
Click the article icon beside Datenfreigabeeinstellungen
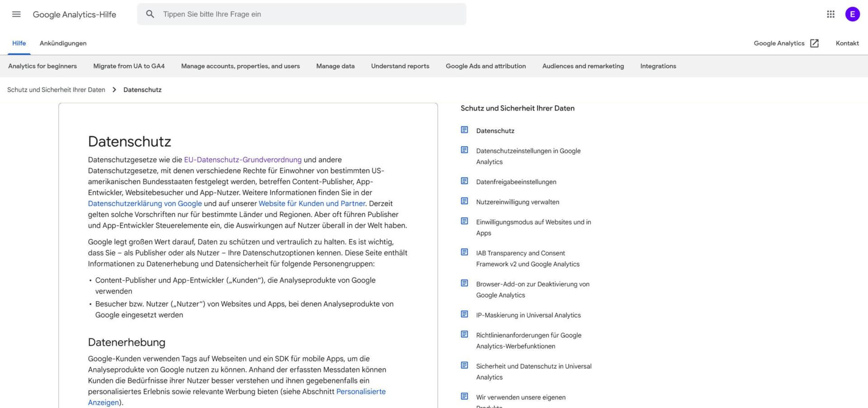[x=464, y=181]
